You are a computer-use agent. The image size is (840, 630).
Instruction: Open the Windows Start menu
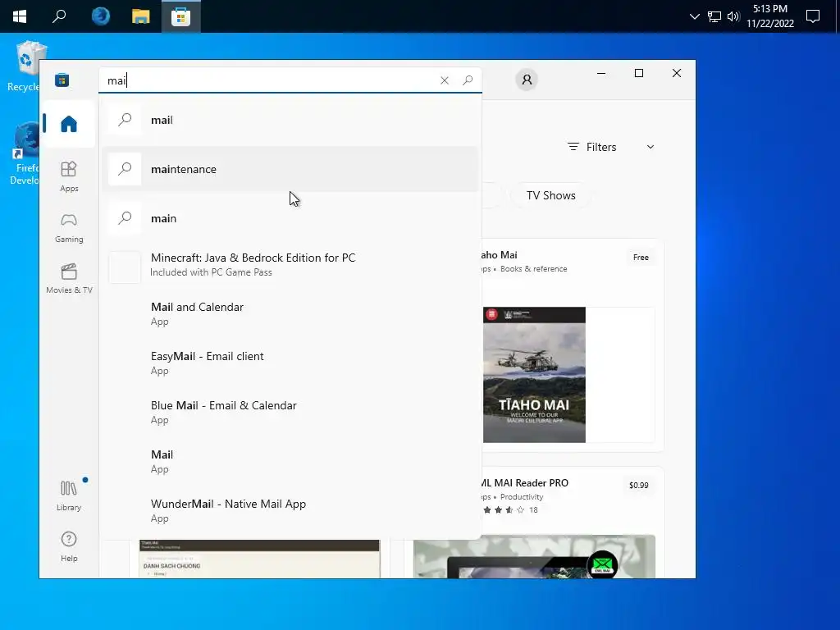coord(20,16)
